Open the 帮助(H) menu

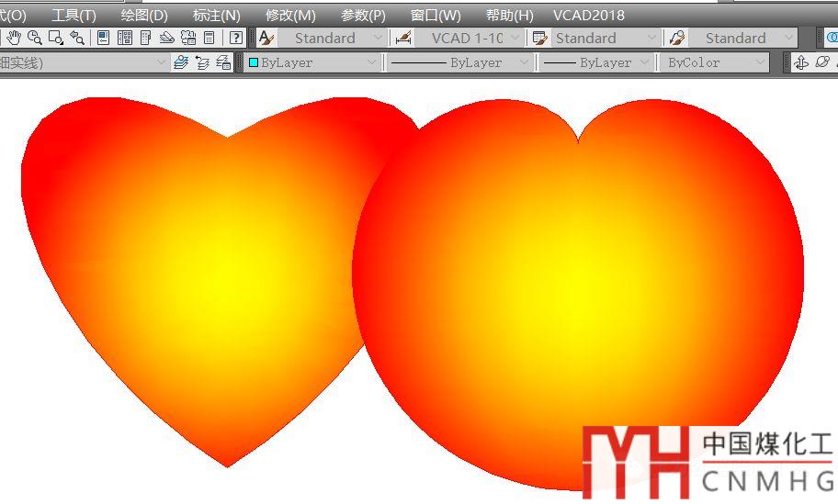510,15
